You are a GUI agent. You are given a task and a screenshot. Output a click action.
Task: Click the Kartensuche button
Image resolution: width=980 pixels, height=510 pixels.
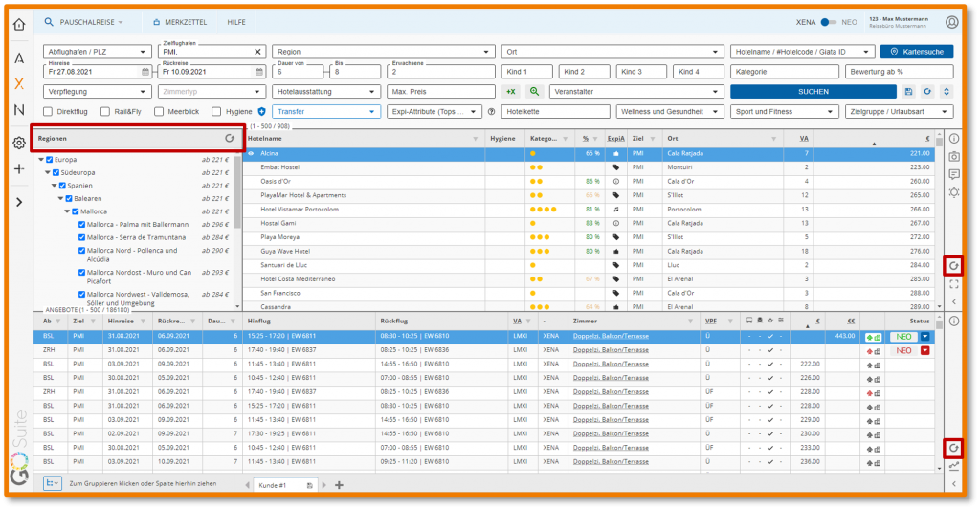(x=916, y=51)
